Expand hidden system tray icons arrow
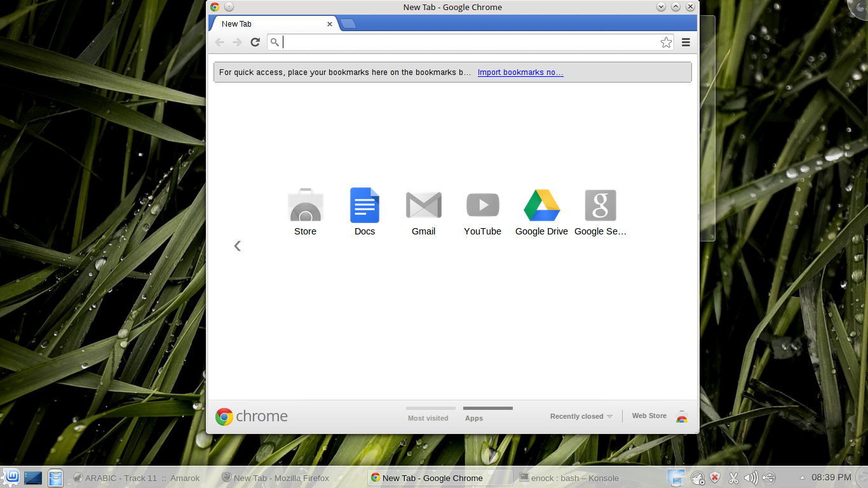Image resolution: width=868 pixels, height=488 pixels. (x=802, y=477)
